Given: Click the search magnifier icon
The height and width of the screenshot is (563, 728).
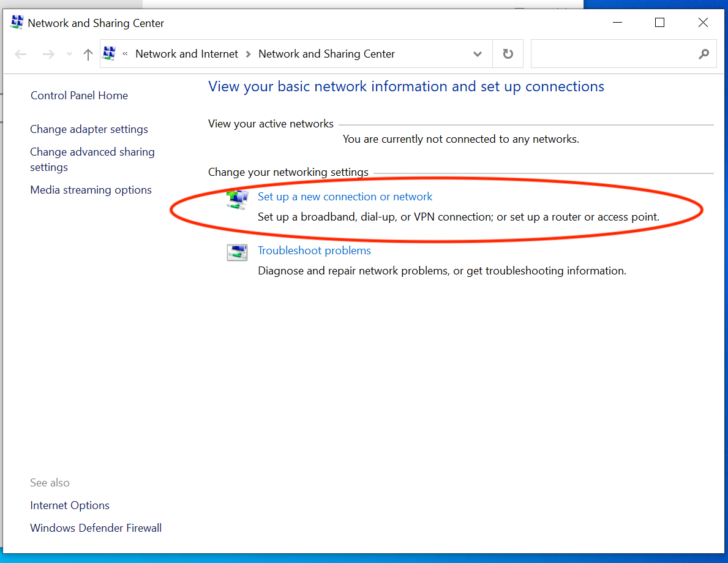Looking at the screenshot, I should point(704,54).
